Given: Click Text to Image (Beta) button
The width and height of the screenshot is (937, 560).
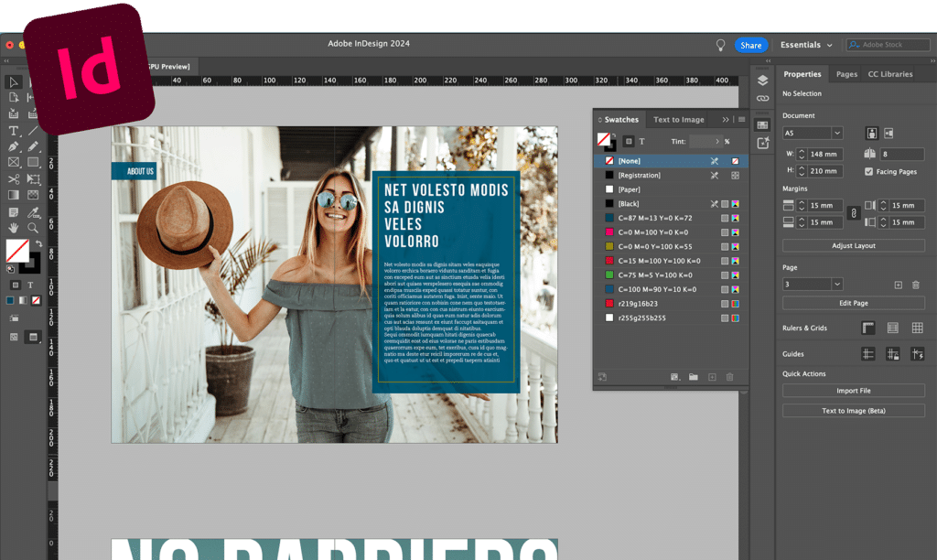Looking at the screenshot, I should (x=854, y=411).
